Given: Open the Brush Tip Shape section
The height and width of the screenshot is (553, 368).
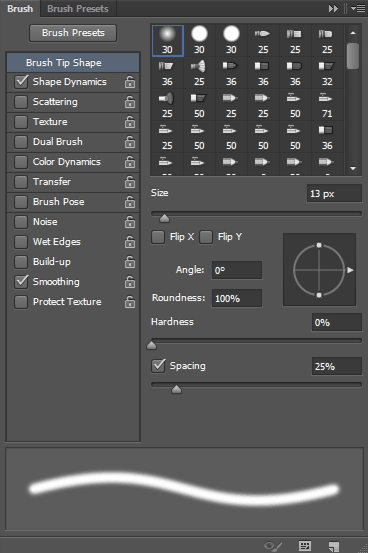Looking at the screenshot, I should tap(73, 63).
